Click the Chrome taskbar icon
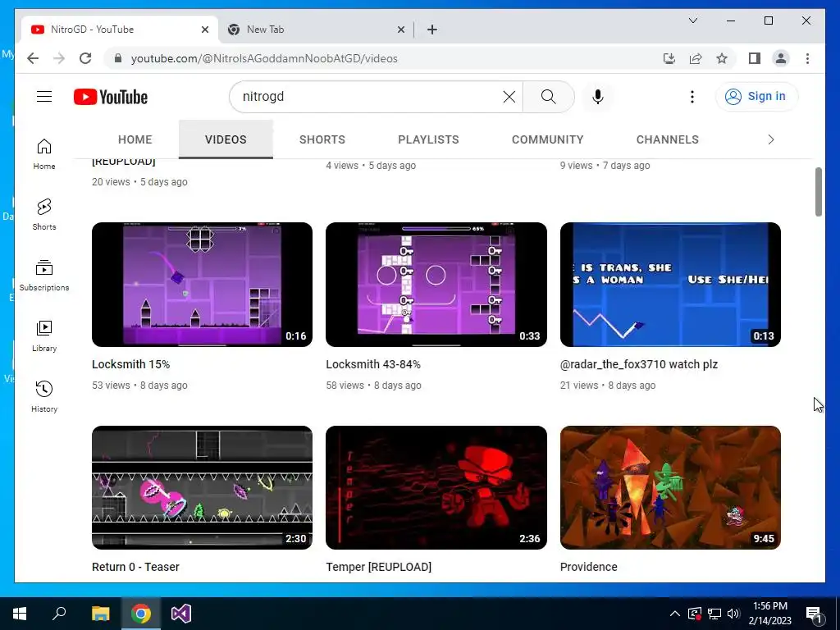Screen dimensions: 840x630 click(x=141, y=614)
